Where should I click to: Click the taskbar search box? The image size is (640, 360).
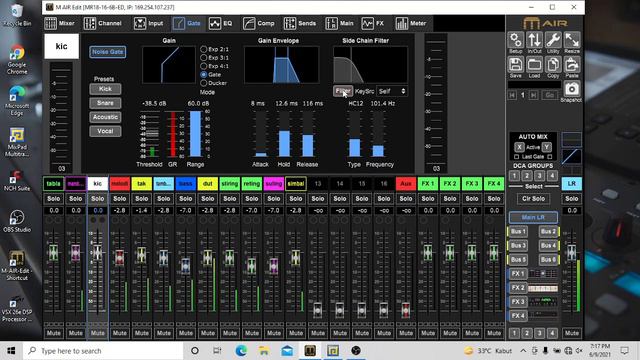coord(103,351)
